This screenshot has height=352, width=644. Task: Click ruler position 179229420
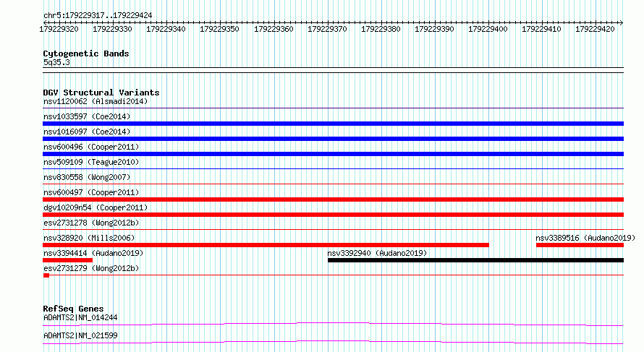pos(595,29)
